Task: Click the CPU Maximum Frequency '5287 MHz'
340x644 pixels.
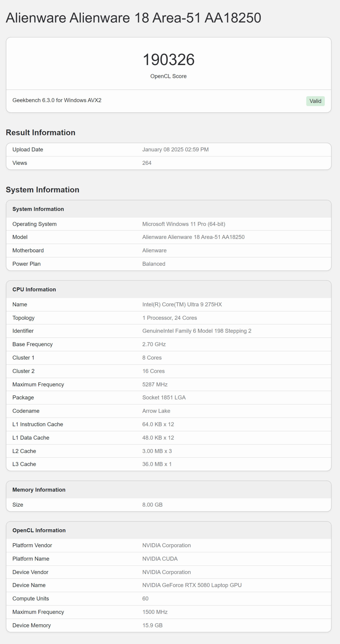Action: pos(155,384)
